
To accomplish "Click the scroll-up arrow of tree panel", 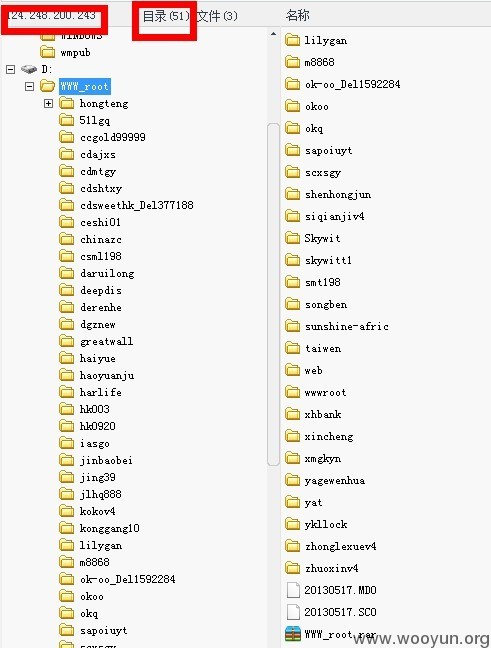I will coord(273,33).
